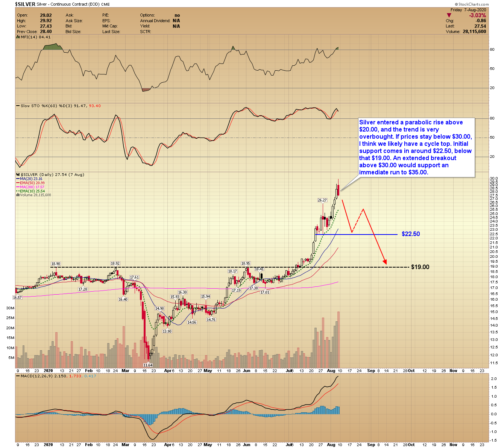The height and width of the screenshot is (448, 504).
Task: Click the -3.03% percent change value
Action: point(477,15)
